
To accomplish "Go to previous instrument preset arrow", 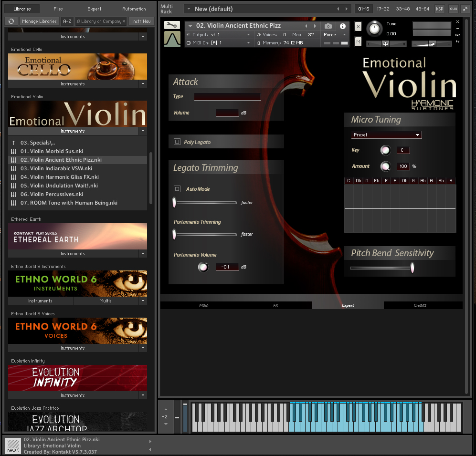I will [306, 26].
